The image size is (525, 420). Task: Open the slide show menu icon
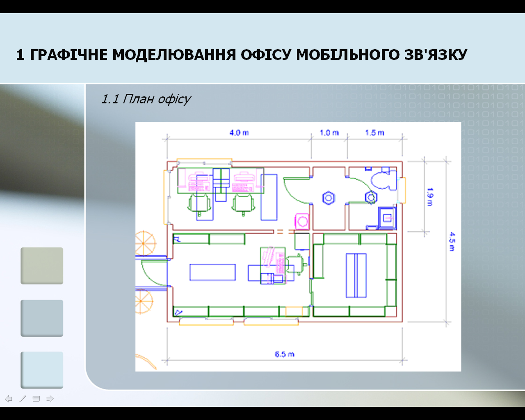tap(36, 399)
